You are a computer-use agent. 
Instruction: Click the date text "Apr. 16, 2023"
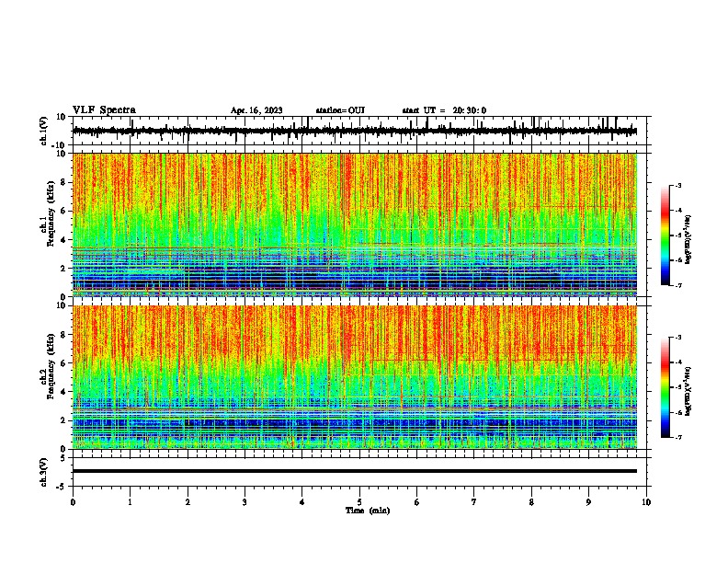point(256,110)
